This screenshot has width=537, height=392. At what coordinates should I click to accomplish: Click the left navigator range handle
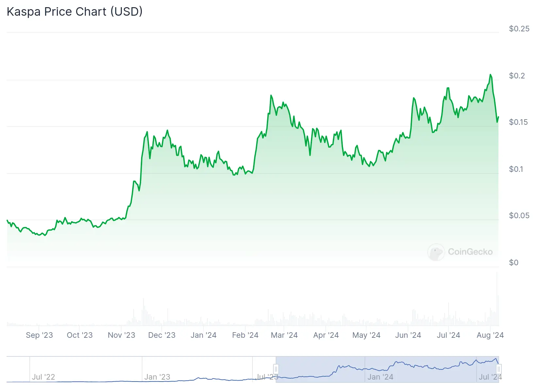(276, 369)
